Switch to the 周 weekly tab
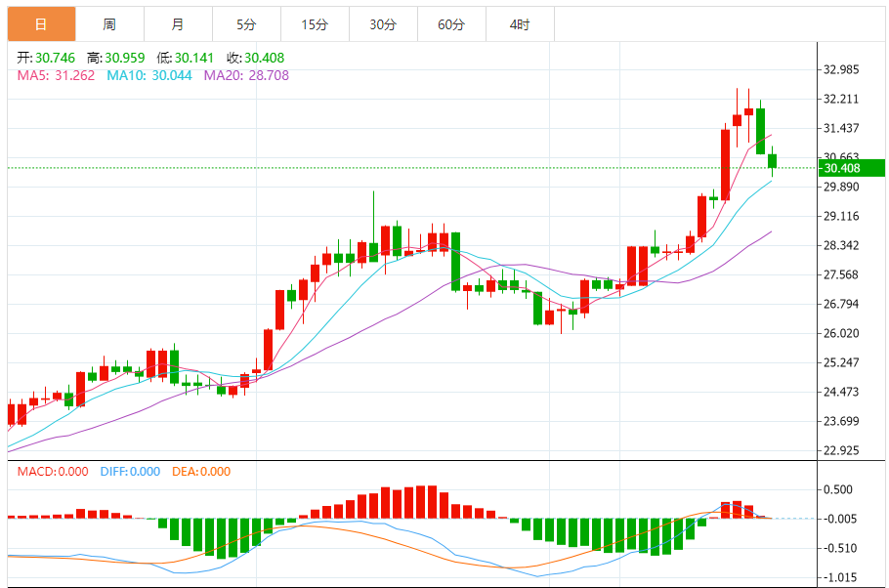The height and width of the screenshot is (588, 889). tap(110, 24)
